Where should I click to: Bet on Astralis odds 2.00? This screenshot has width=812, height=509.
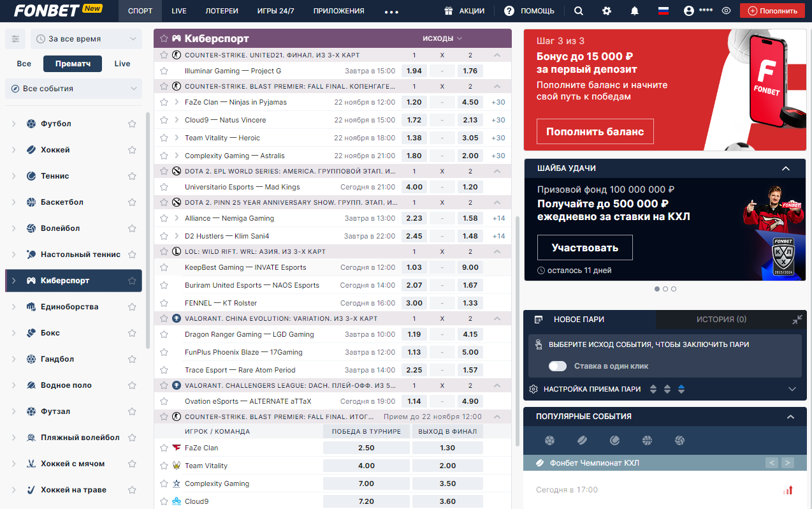470,156
